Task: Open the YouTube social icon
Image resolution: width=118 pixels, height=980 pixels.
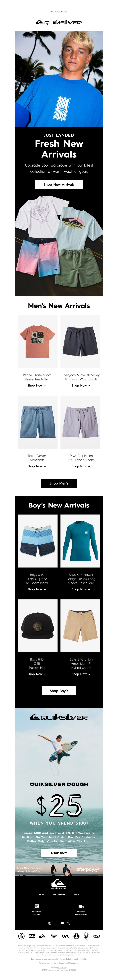Action: tap(62, 923)
